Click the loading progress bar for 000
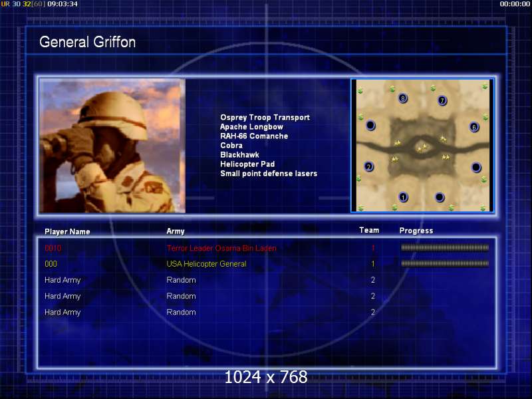 445,263
